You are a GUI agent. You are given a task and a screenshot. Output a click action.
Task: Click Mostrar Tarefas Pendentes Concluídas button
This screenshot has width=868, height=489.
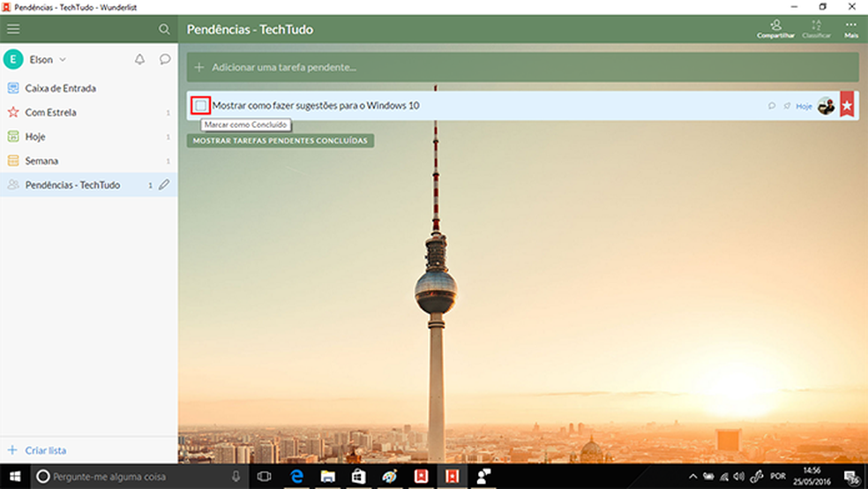point(281,140)
